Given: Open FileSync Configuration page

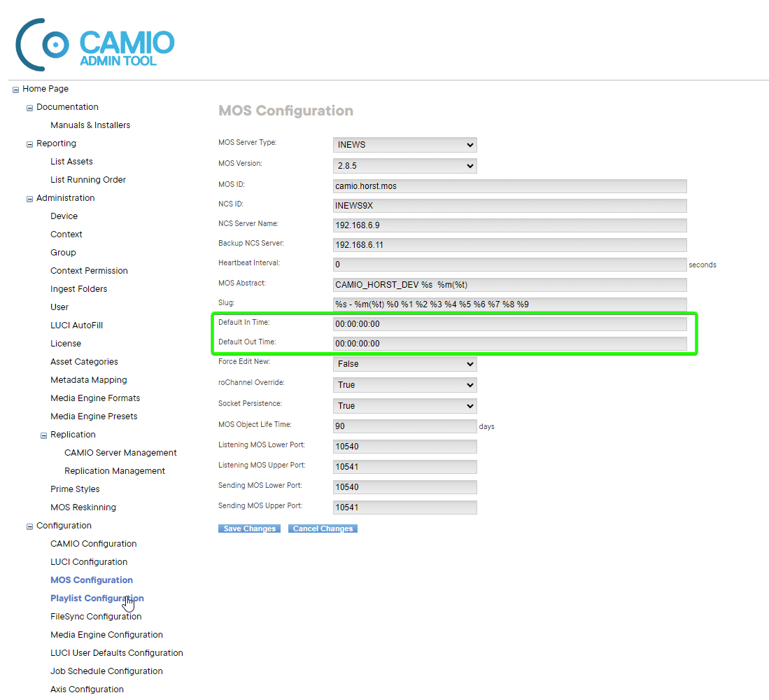Looking at the screenshot, I should pyautogui.click(x=96, y=616).
